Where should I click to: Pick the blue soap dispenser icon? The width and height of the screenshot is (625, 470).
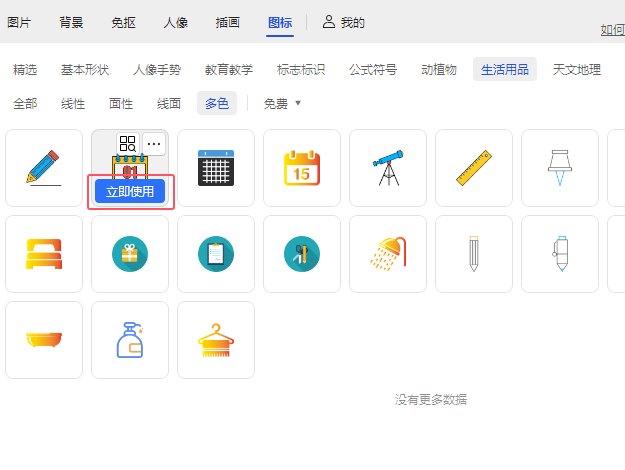click(x=130, y=340)
